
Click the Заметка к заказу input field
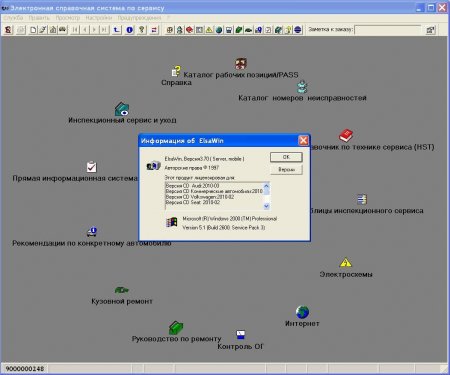(387, 30)
